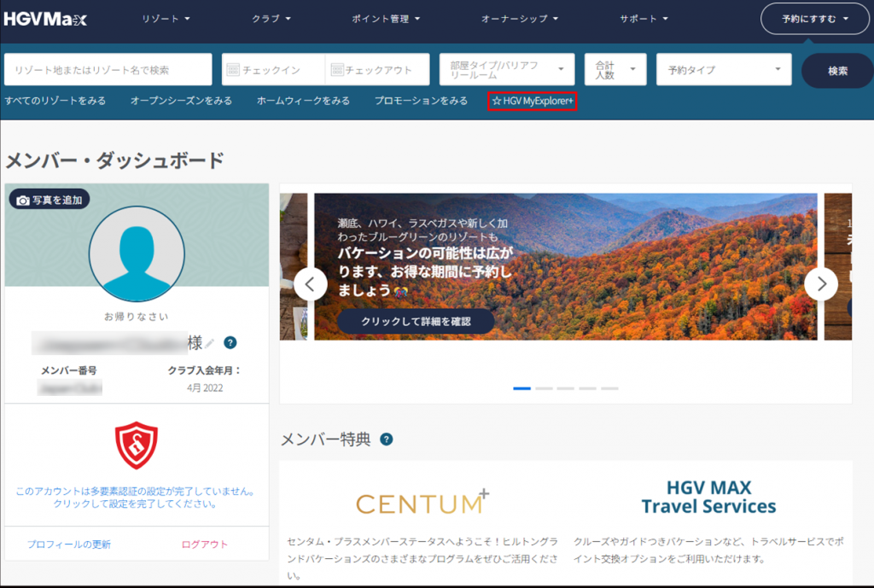This screenshot has width=874, height=588.
Task: Expand the 合計人数 dropdown
Action: pyautogui.click(x=615, y=70)
